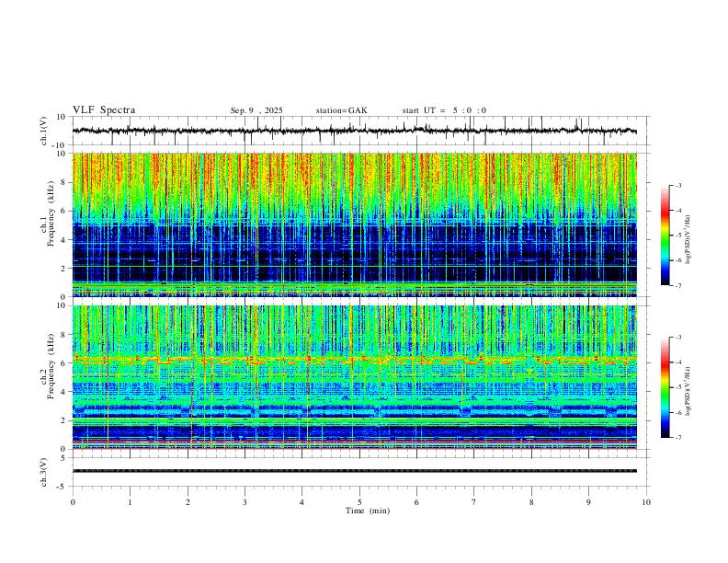Click the lower PSD color scale bar
728x563 pixels.
pos(665,387)
